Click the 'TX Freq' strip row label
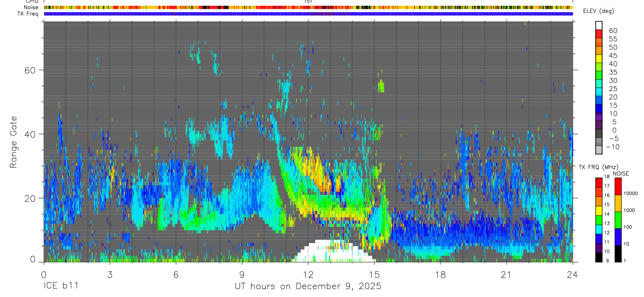The height and width of the screenshot is (297, 644). [28, 13]
